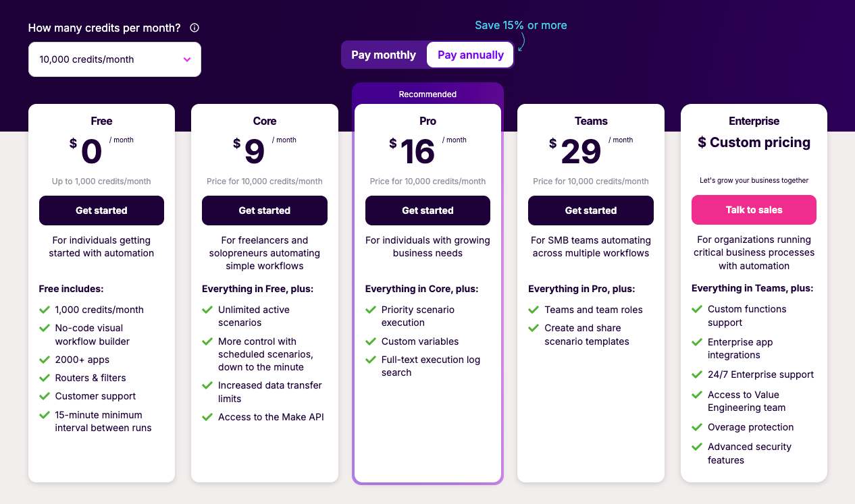Click the chevron on 10,000 credits/month selector
Viewport: 855px width, 504px height.
tap(187, 59)
